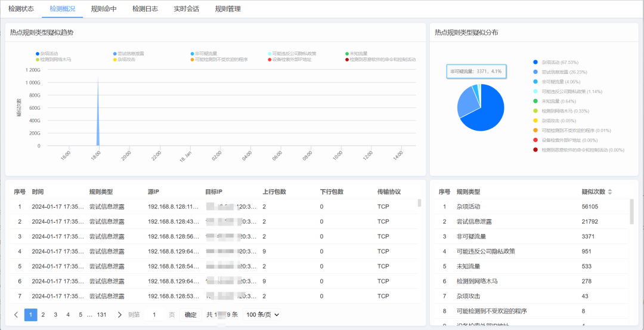Select source IP cell 192.168.8.128:56...
Viewport: 644px width, 330px height.
(174, 236)
